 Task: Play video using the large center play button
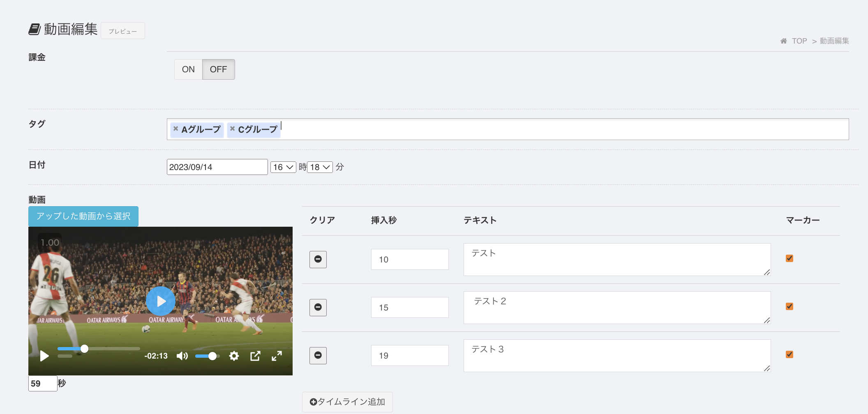pyautogui.click(x=161, y=301)
